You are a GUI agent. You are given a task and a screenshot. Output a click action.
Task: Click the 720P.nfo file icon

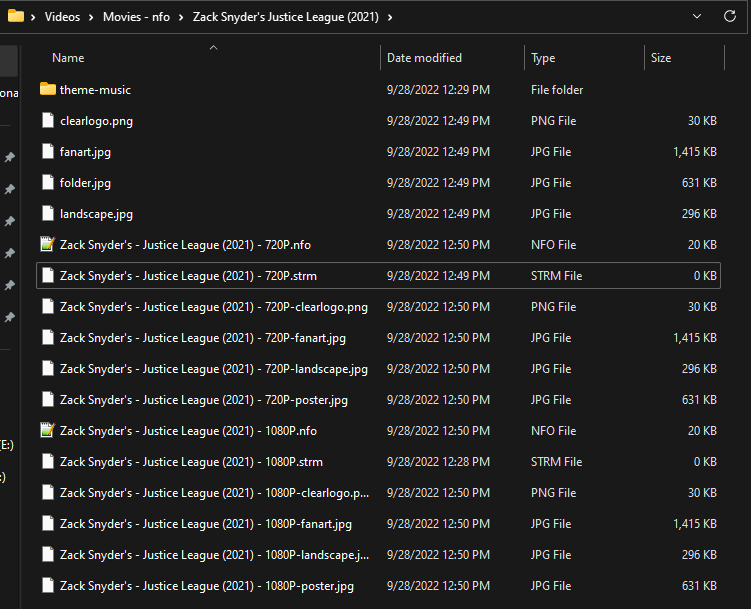tap(48, 245)
